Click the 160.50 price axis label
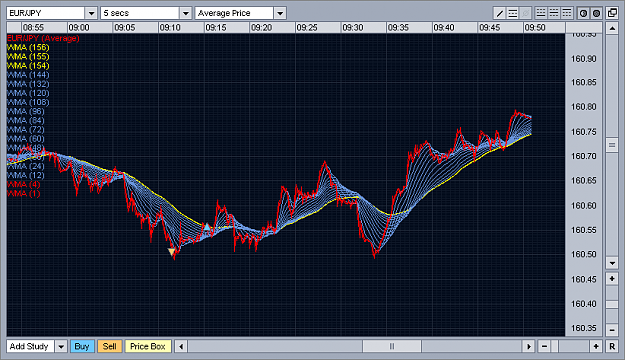Image resolution: width=625 pixels, height=360 pixels. point(584,254)
